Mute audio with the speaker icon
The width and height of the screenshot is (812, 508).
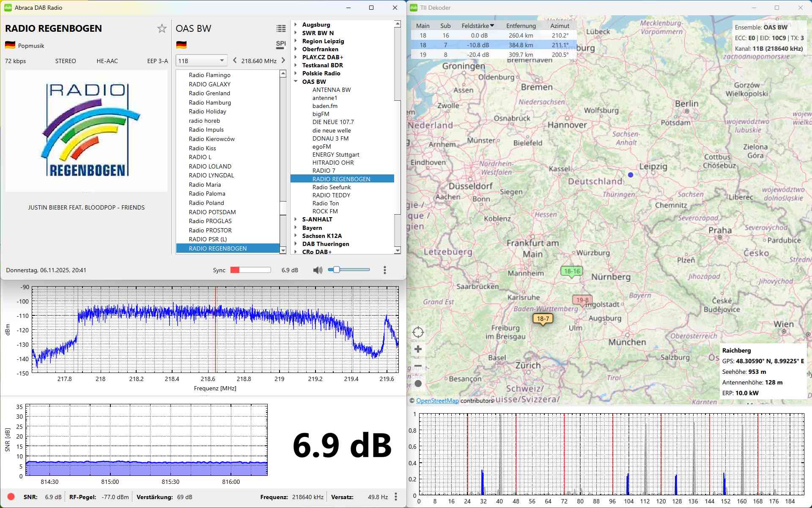click(318, 270)
